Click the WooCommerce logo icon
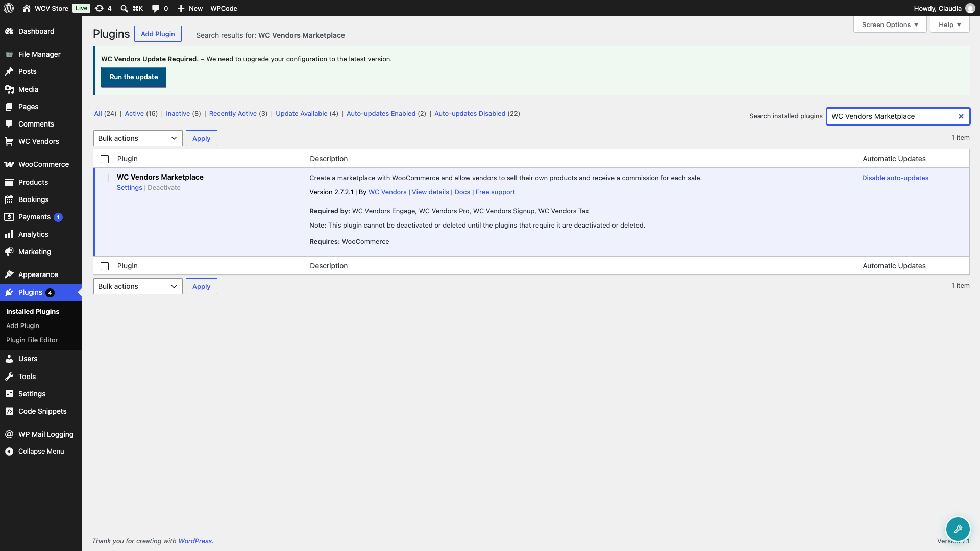Viewport: 980px width, 551px height. pyautogui.click(x=9, y=164)
